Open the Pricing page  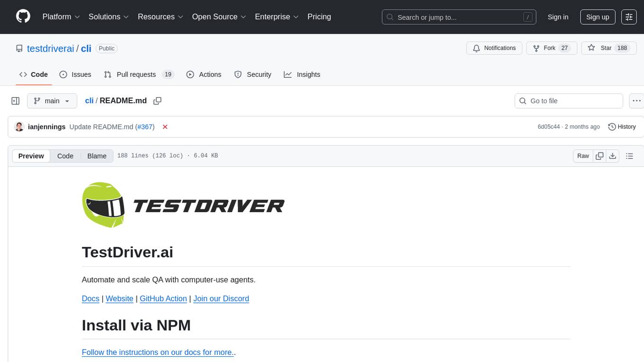(319, 17)
